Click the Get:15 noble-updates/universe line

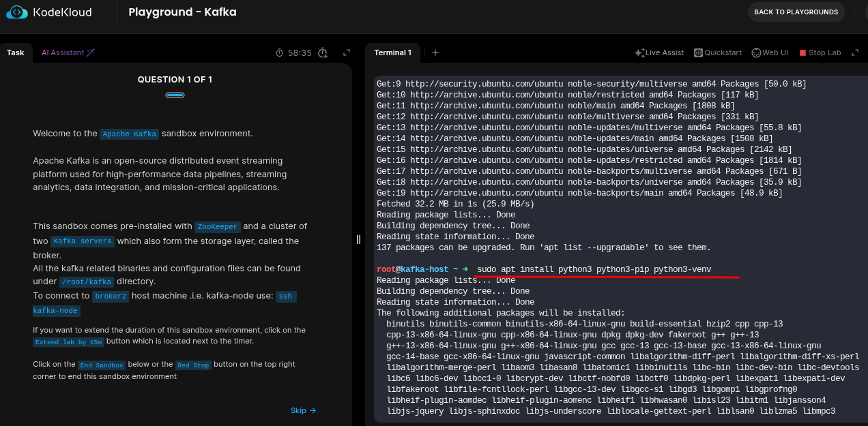(x=584, y=149)
